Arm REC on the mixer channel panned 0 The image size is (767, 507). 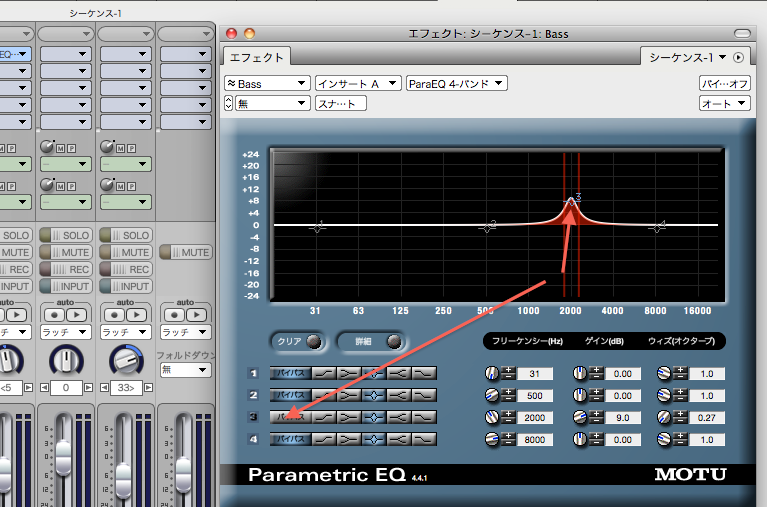click(x=65, y=270)
